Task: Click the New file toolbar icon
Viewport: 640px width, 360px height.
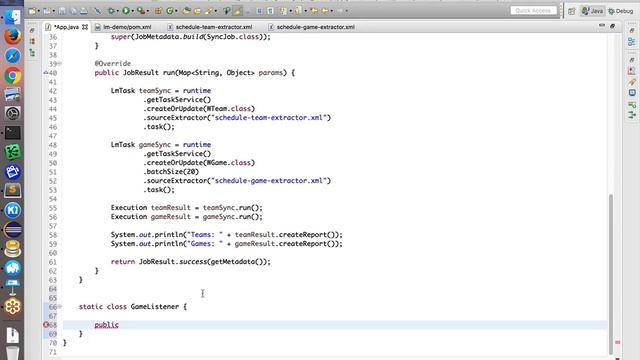Action: 32,11
